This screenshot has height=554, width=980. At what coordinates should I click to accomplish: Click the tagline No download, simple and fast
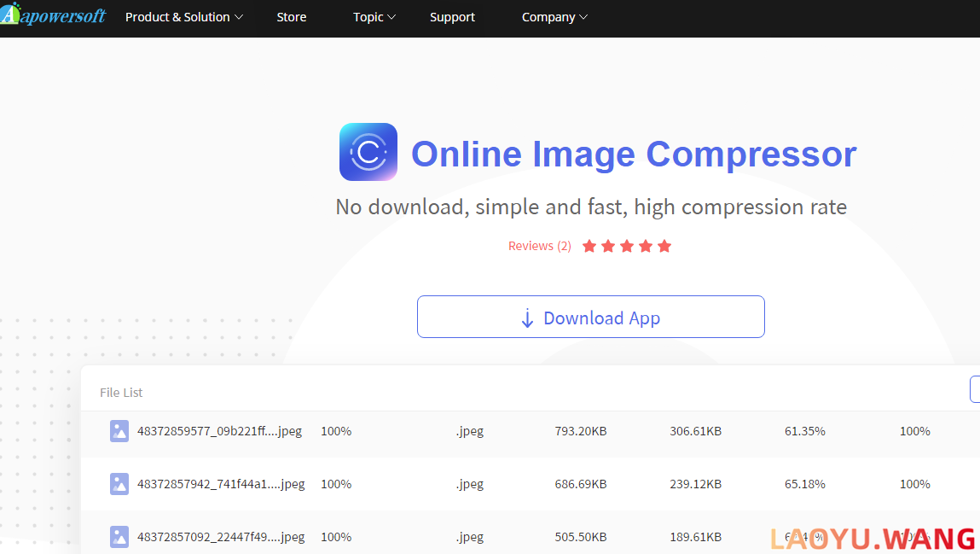591,207
